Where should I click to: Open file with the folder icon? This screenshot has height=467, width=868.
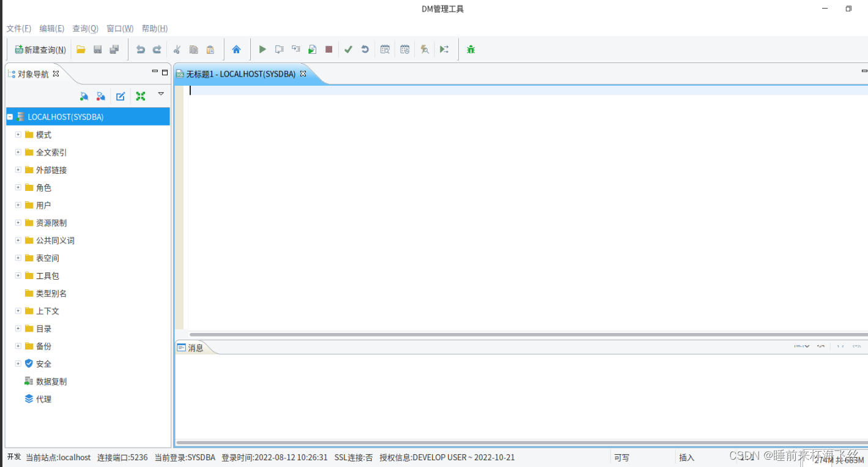(x=81, y=50)
